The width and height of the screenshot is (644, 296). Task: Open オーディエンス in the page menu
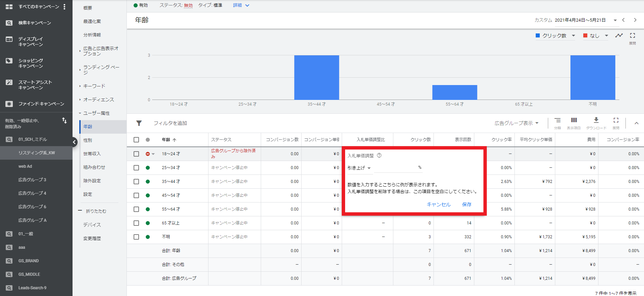(99, 100)
